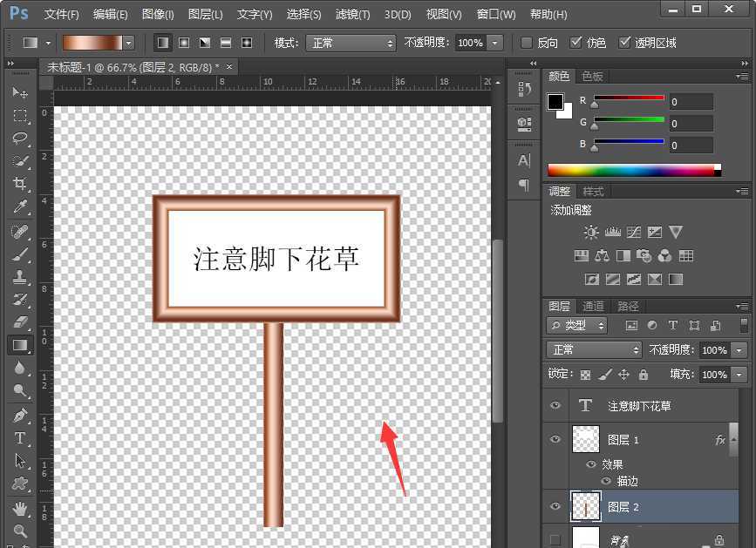Toggle visibility of the 注意脚下花草 text layer

(555, 405)
